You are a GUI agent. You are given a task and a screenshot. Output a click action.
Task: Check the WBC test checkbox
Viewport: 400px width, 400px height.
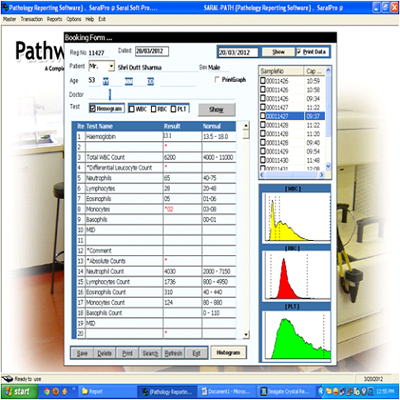[x=132, y=109]
